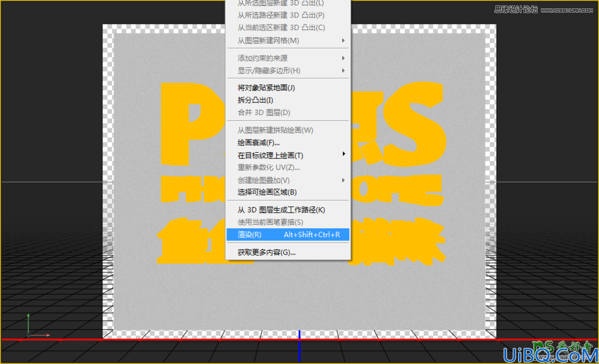Viewport: 599px width, 364px height.
Task: Expand 显示/隐藏多边形(H) submenu arrow
Action: (x=343, y=71)
